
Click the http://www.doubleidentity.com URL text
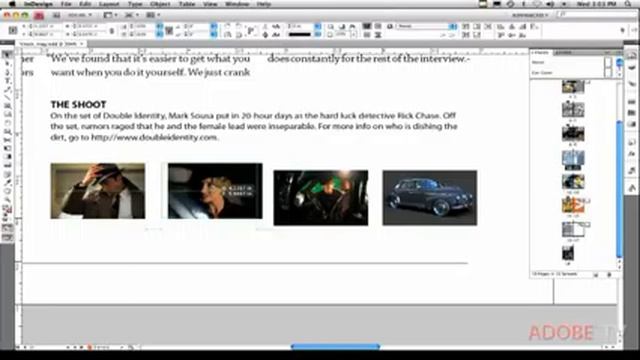[154, 138]
